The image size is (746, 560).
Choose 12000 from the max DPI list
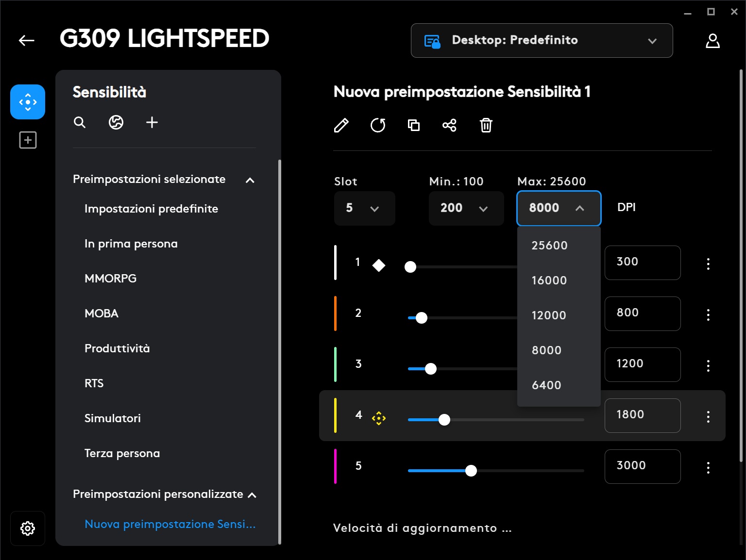tap(559, 315)
